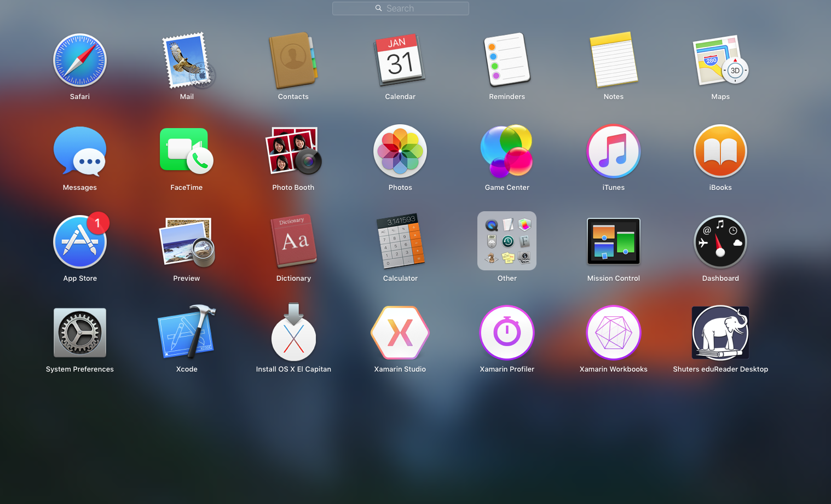Screen dimensions: 831x504
Task: Launch the Maps app
Action: pyautogui.click(x=720, y=60)
